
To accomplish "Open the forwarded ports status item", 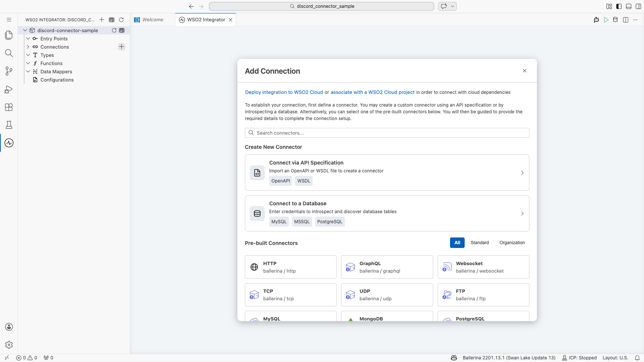I will click(49, 358).
